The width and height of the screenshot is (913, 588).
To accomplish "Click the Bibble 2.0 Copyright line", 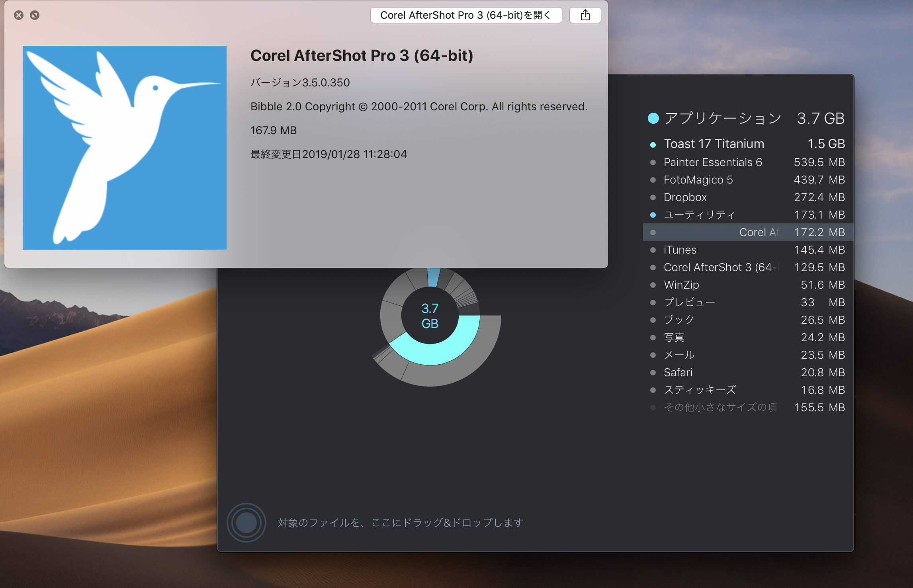I will click(x=419, y=106).
